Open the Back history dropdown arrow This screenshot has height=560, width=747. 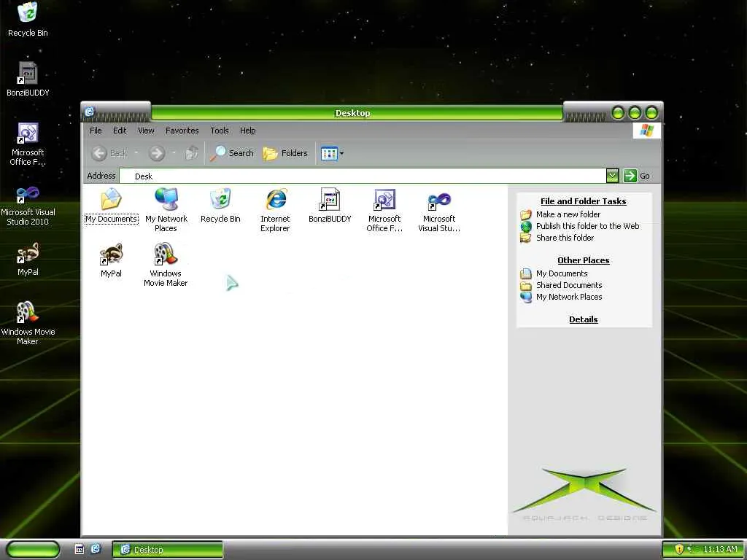[x=136, y=153]
